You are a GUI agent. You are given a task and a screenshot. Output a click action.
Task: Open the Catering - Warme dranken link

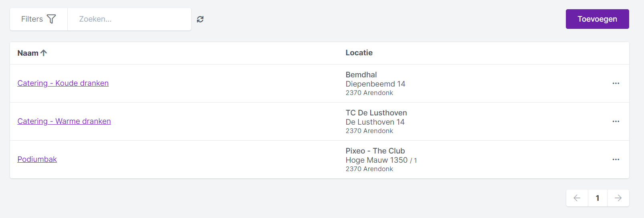coord(64,121)
